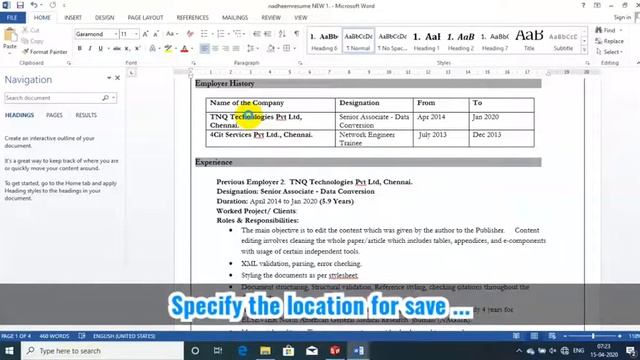Apply superscript formatting
The height and width of the screenshot is (360, 640).
pyautogui.click(x=138, y=49)
